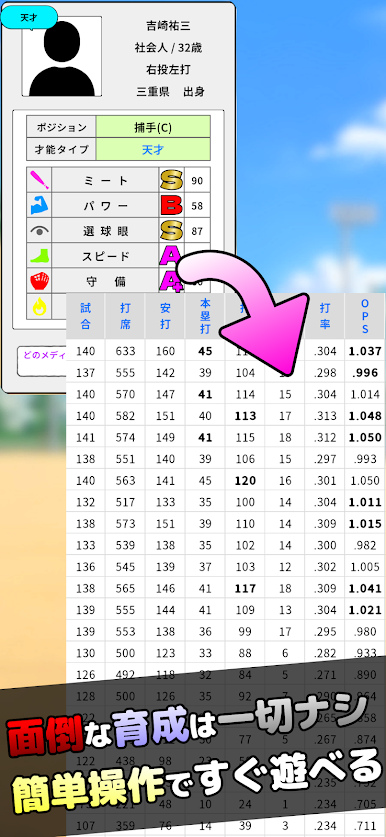Click the OPS column header
The height and width of the screenshot is (837, 386).
pos(365,316)
